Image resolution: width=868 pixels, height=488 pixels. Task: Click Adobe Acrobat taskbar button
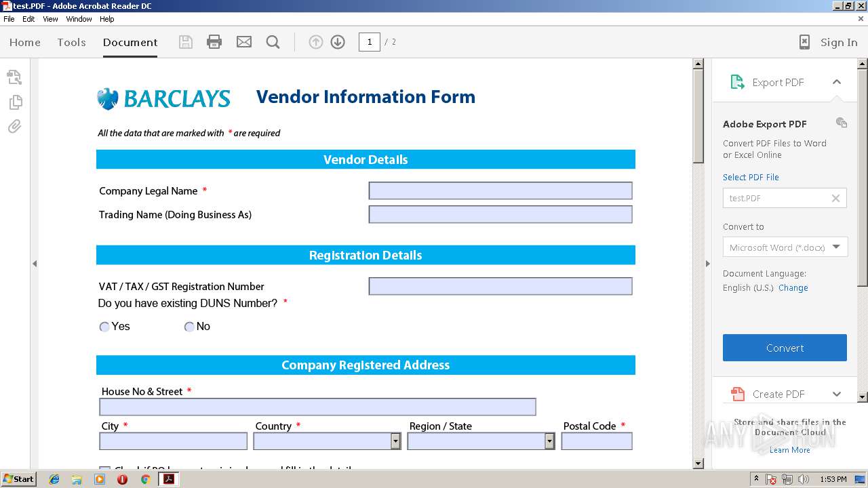click(168, 479)
